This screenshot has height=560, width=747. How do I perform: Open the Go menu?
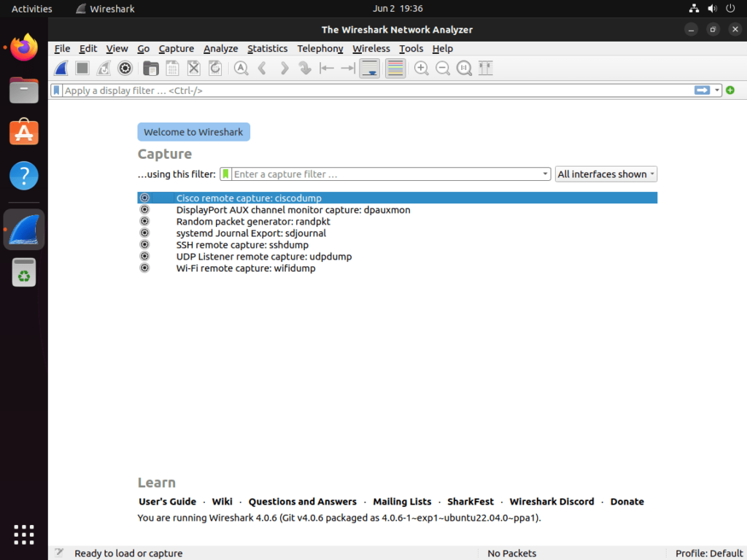[x=144, y=49]
